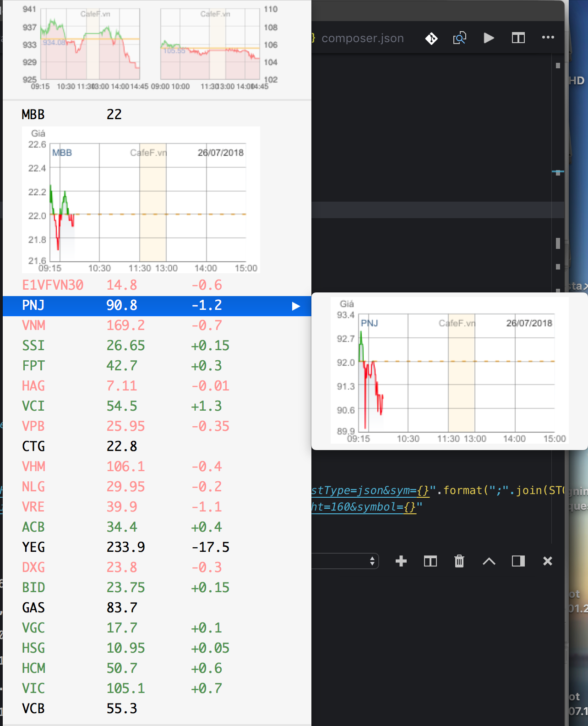Screen dimensions: 588x726
Task: Click the MBB intraday price chart
Action: (x=141, y=200)
